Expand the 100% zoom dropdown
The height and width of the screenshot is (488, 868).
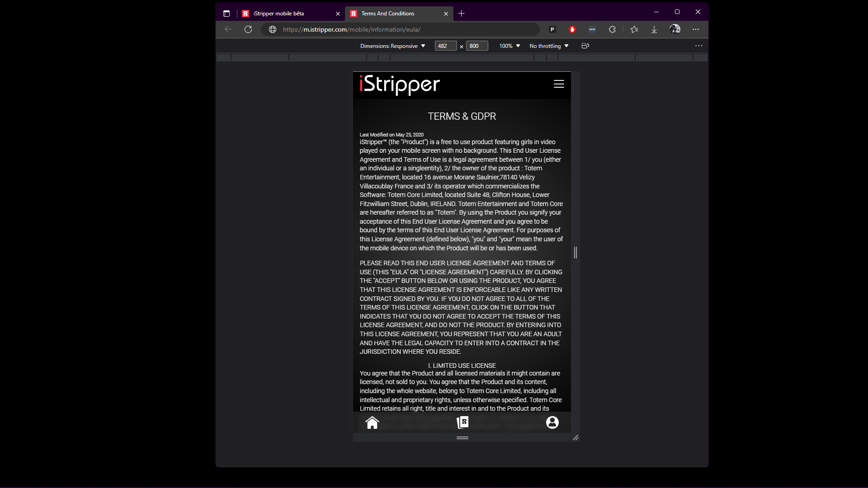pyautogui.click(x=509, y=46)
